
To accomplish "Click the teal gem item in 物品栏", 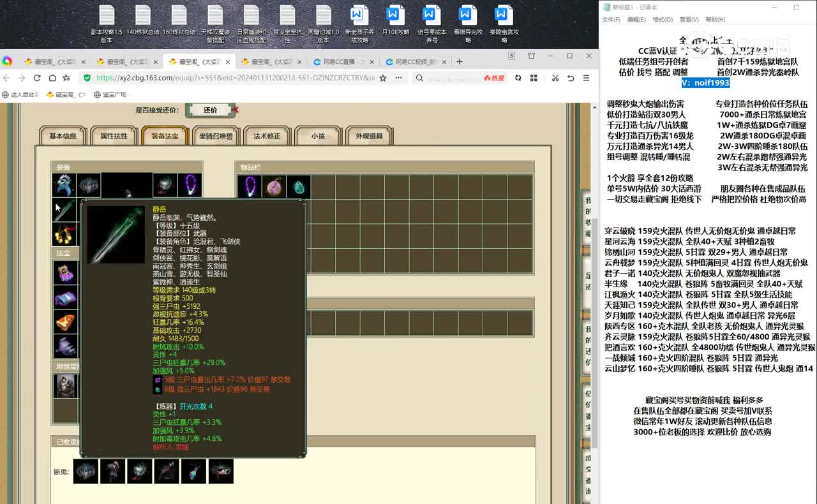I will click(298, 187).
